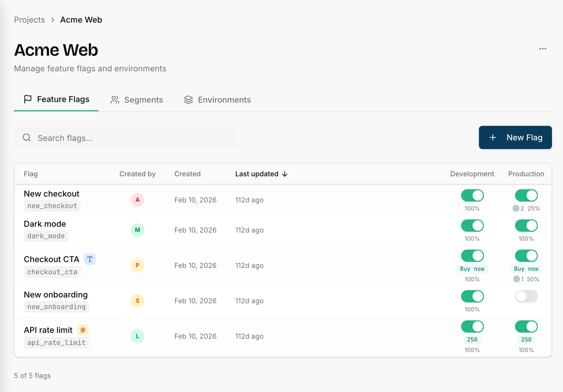Click avatar S on New onboarding row
Viewport: 563px width, 392px height.
[137, 301]
